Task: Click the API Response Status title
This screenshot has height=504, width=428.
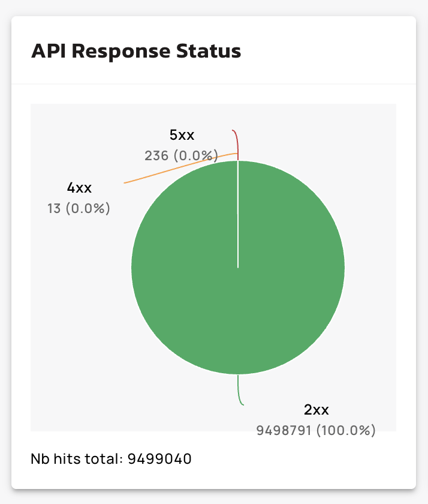Action: click(136, 51)
